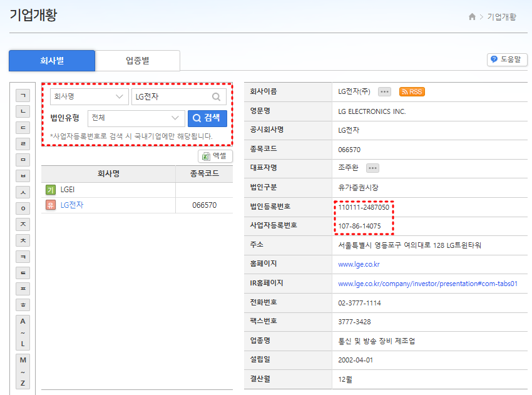
Task: Open the 회사명 search type dropdown
Action: [x=90, y=96]
